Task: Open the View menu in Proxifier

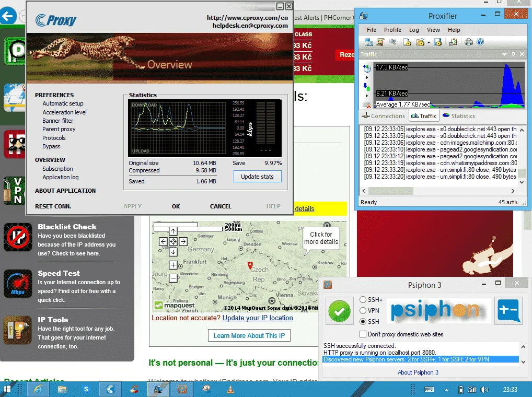Action: tap(433, 30)
